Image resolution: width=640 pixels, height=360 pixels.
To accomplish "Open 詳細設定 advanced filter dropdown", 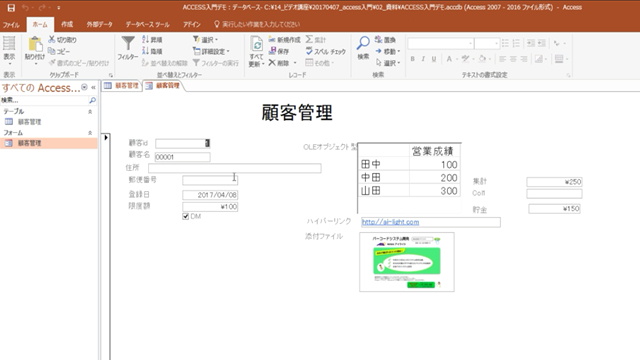I will click(211, 51).
